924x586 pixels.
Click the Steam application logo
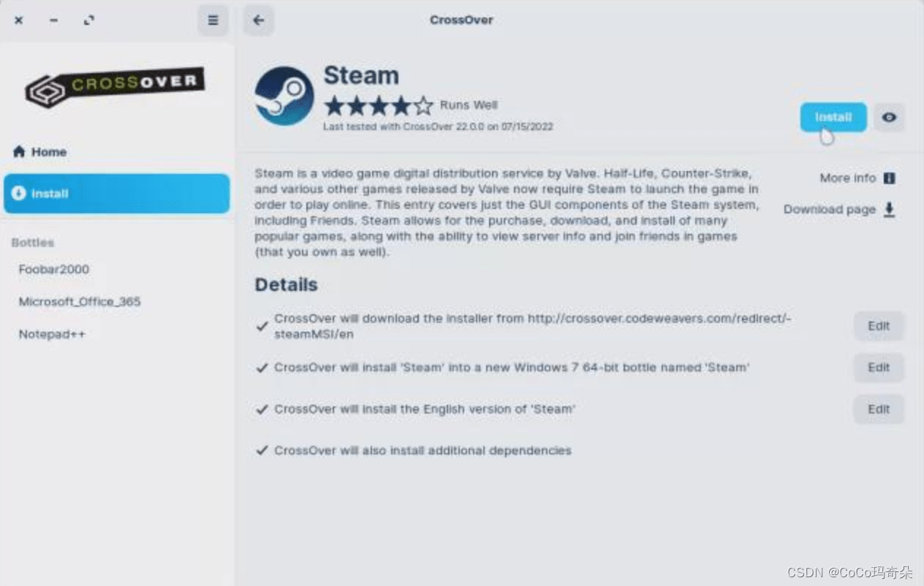point(284,96)
